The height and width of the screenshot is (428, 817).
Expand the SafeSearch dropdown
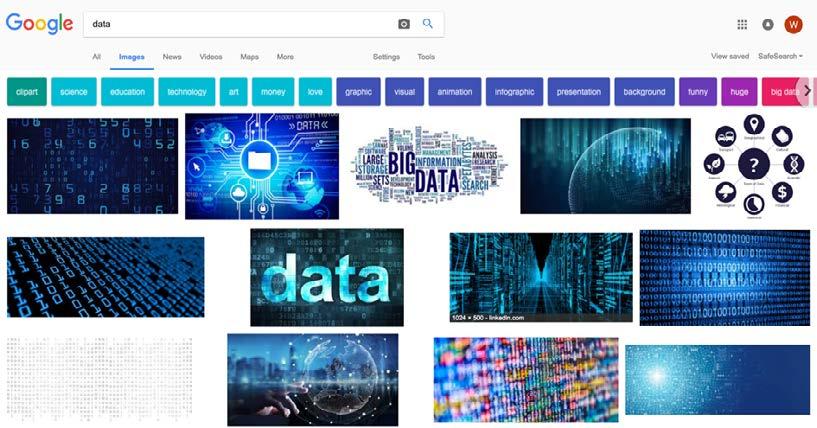(x=780, y=56)
